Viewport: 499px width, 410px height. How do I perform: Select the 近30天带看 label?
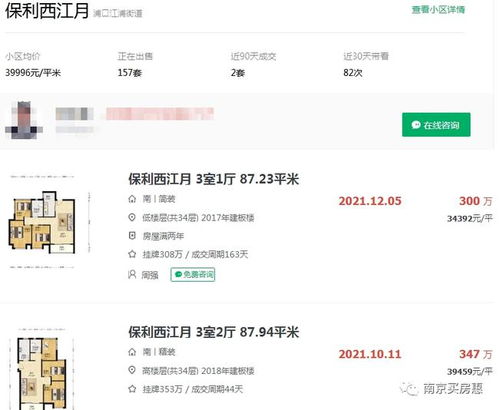pos(366,56)
